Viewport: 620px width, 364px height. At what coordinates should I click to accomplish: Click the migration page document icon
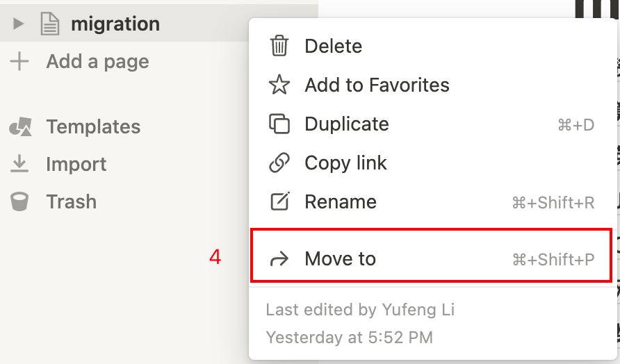click(x=49, y=24)
